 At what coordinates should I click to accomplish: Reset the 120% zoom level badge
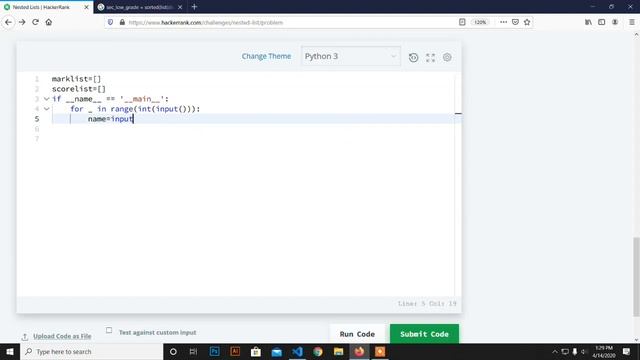480,22
